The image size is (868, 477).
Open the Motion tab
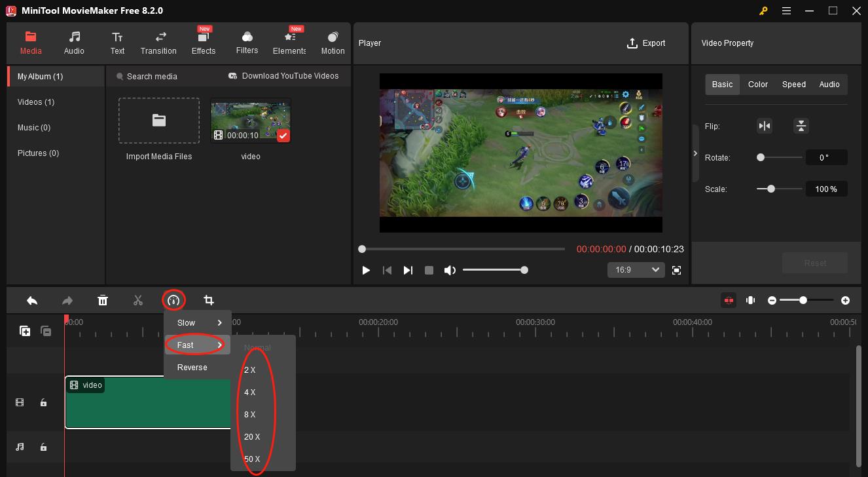333,43
